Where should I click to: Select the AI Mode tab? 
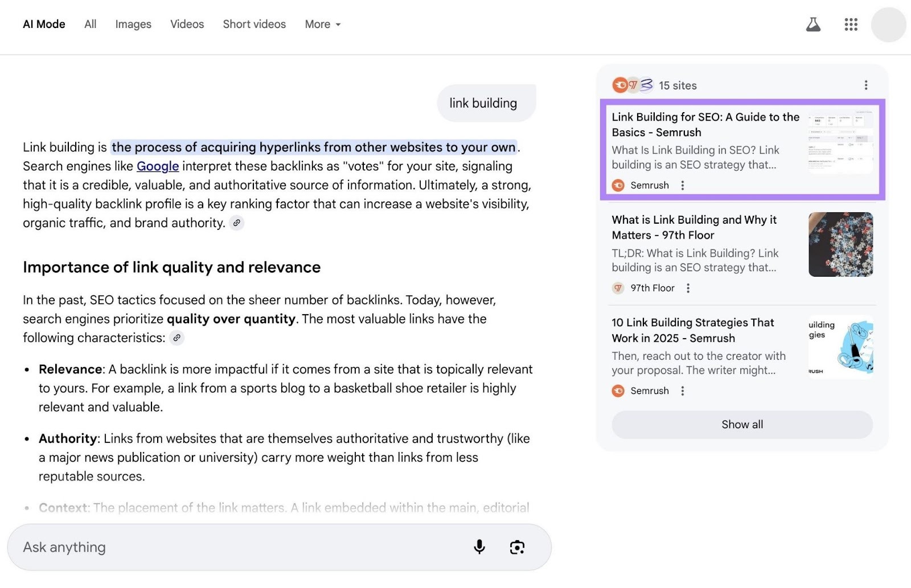(x=43, y=24)
